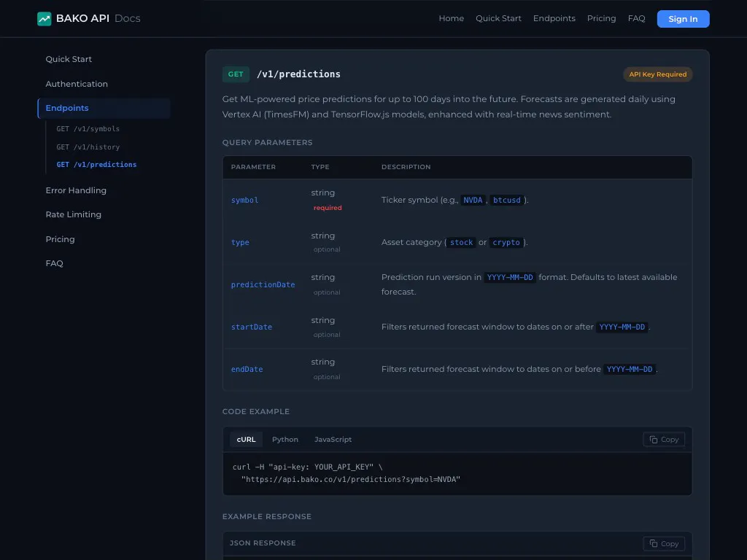The height and width of the screenshot is (560, 747).
Task: Click the Sign In button
Action: [x=683, y=18]
